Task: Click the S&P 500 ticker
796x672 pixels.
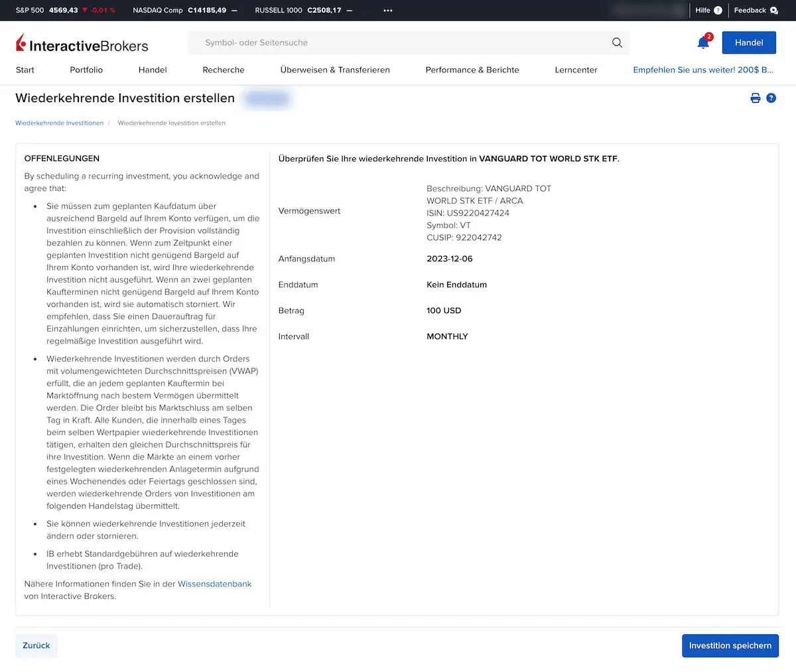Action: pos(65,11)
